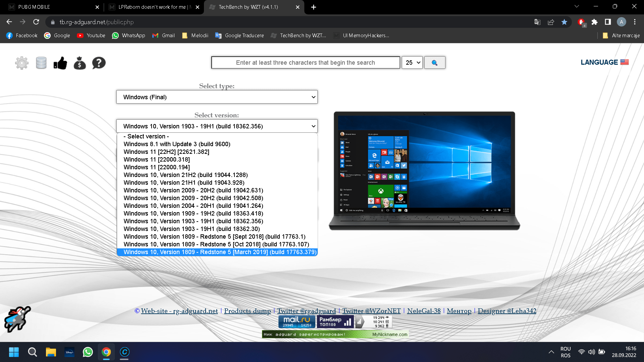Click the share page icon in address bar
Viewport: 644px width, 362px height.
click(x=551, y=22)
